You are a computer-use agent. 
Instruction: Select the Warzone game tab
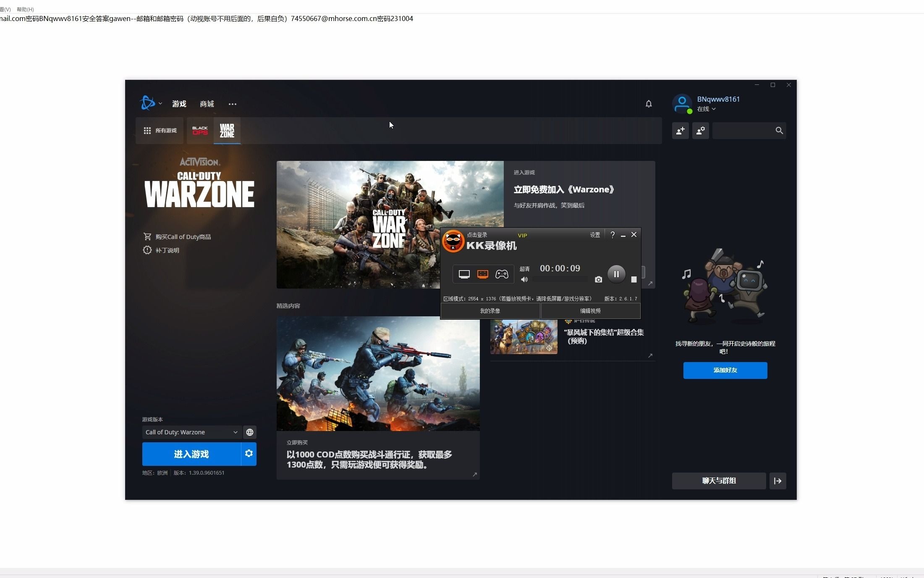click(227, 131)
